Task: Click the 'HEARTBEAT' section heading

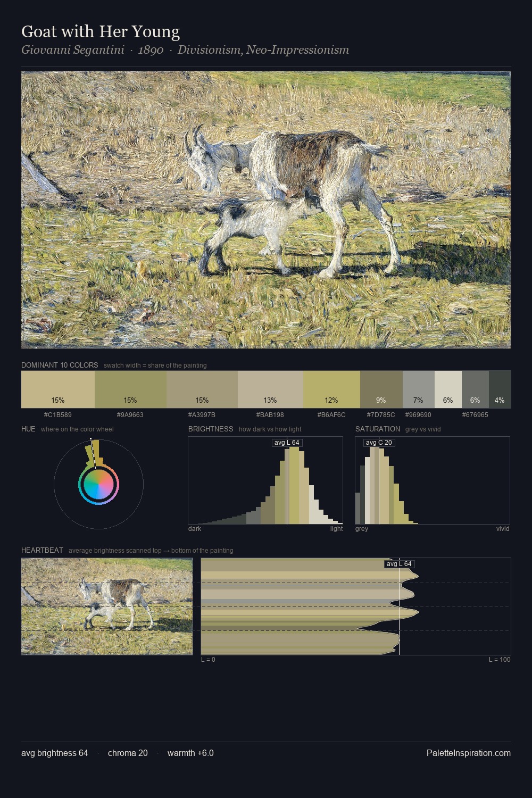Action: (x=42, y=550)
